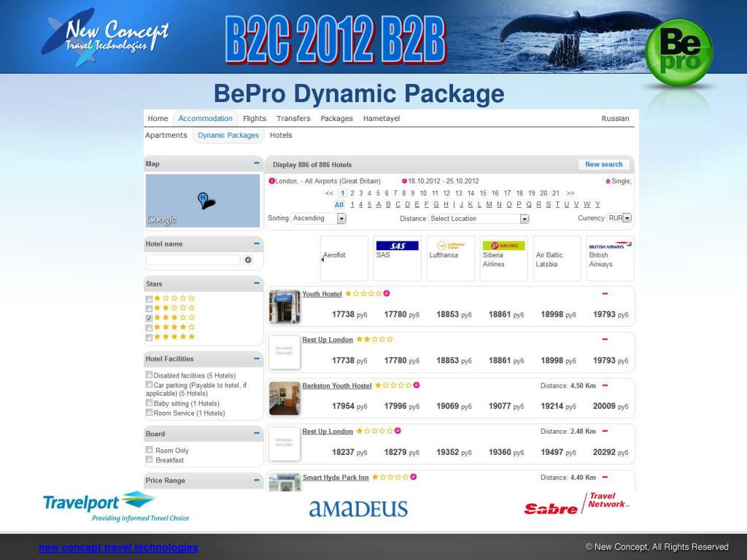Click the pink minus icon in Barkston Youth Hostel row

[x=605, y=385]
